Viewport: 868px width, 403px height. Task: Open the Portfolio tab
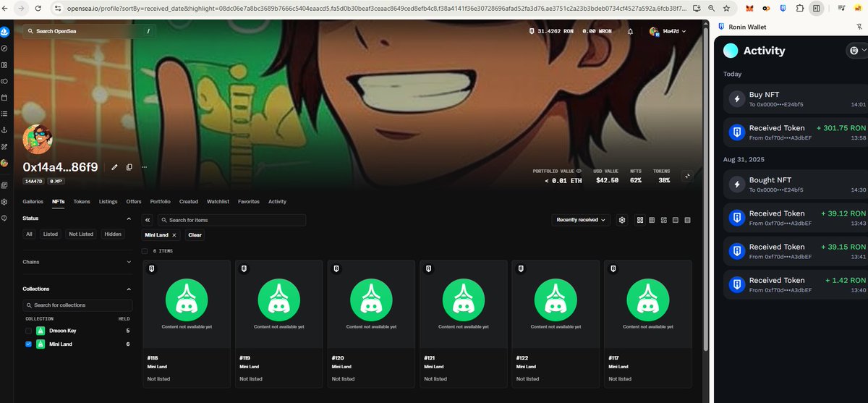point(161,202)
